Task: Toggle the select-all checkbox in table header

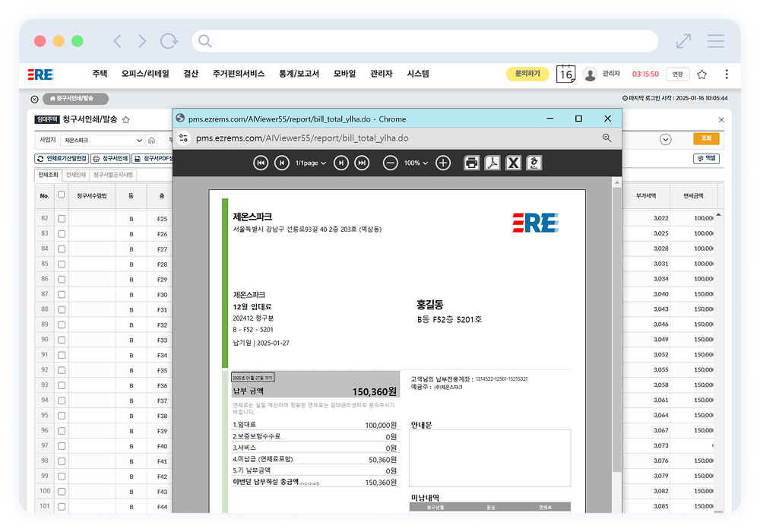Action: pyautogui.click(x=62, y=195)
